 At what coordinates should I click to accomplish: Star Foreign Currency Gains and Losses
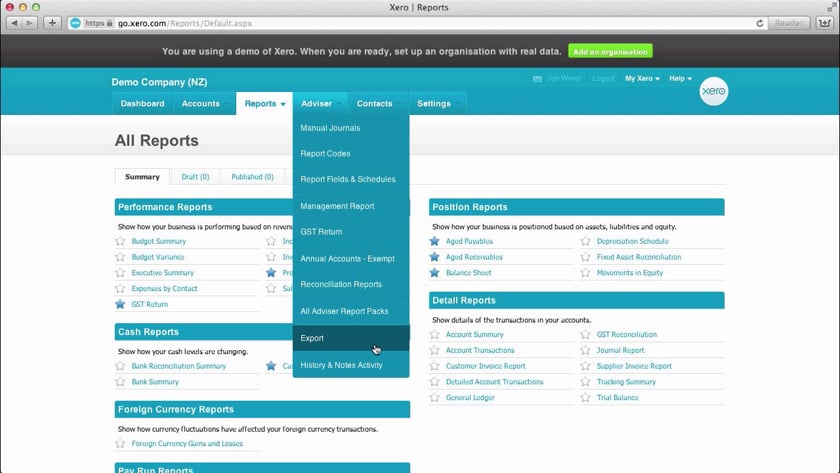120,444
